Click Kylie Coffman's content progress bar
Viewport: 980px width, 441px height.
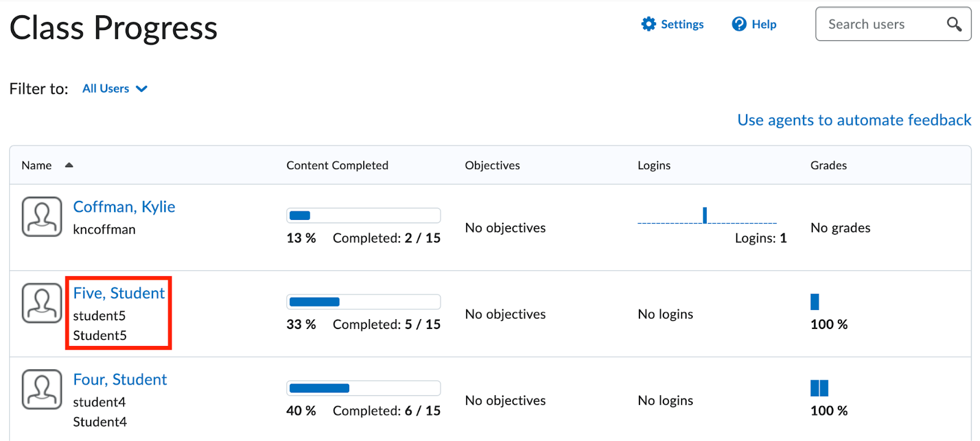363,215
